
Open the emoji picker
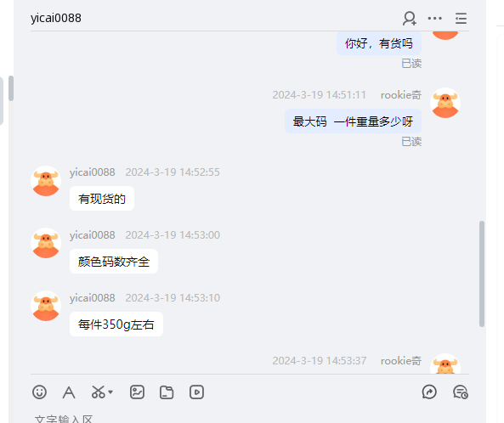pyautogui.click(x=40, y=392)
